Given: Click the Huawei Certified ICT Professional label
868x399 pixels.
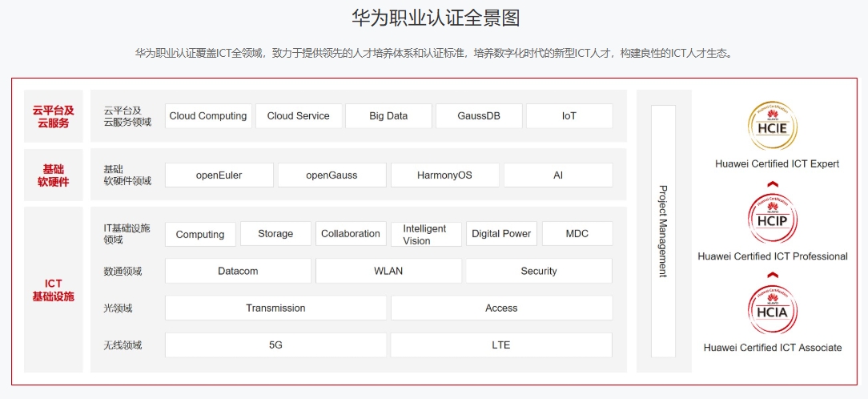Looking at the screenshot, I should point(773,256).
